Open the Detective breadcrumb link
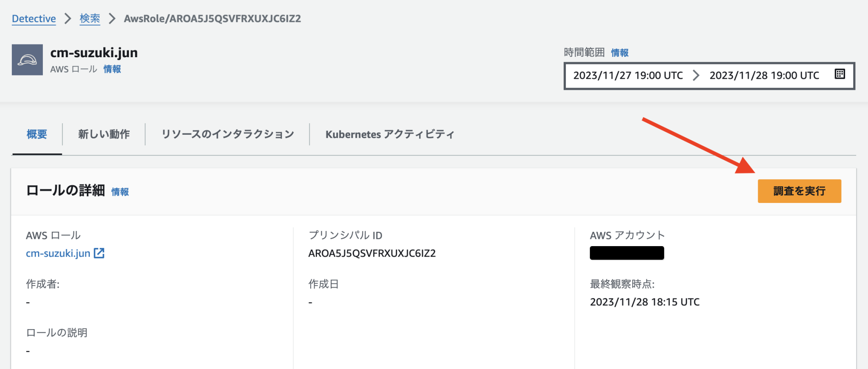This screenshot has height=369, width=868. click(x=33, y=18)
